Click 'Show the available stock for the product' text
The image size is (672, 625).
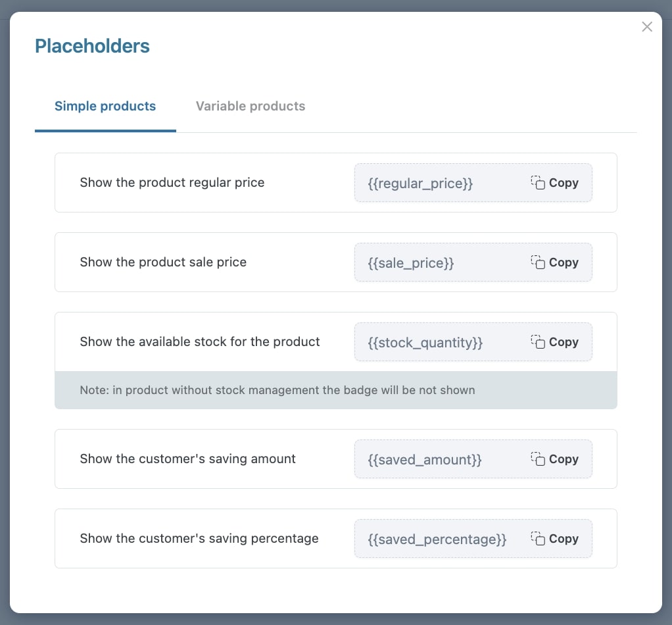pyautogui.click(x=200, y=342)
